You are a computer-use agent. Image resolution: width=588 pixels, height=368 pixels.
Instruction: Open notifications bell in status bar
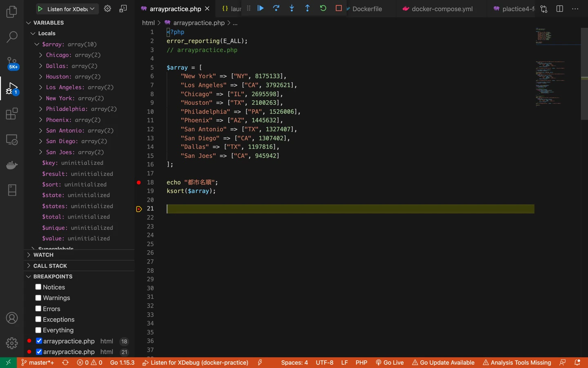click(577, 363)
